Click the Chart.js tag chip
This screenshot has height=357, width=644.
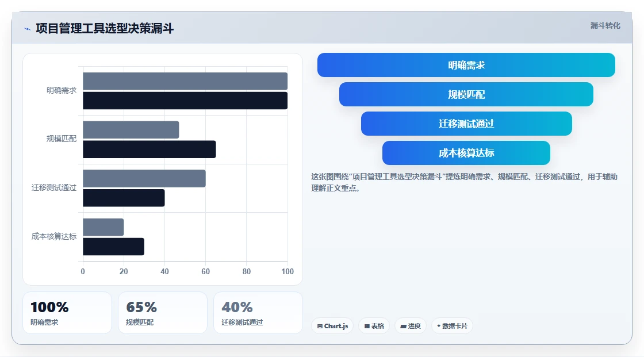[x=332, y=326]
